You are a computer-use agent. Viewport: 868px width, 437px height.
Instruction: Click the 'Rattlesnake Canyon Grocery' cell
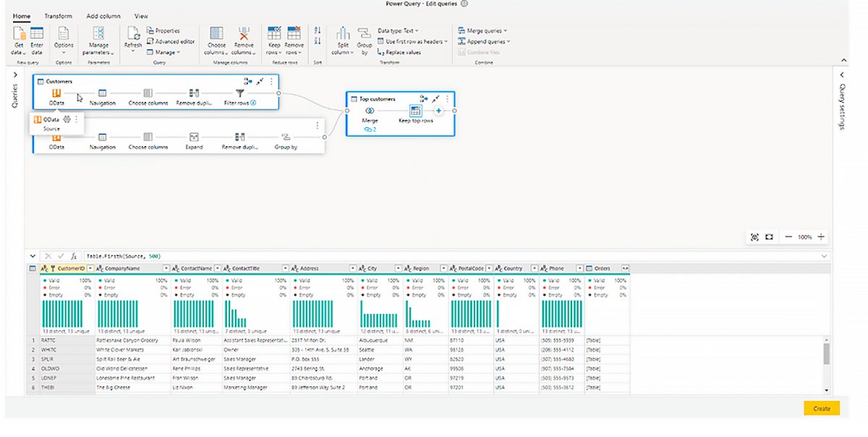tap(133, 340)
